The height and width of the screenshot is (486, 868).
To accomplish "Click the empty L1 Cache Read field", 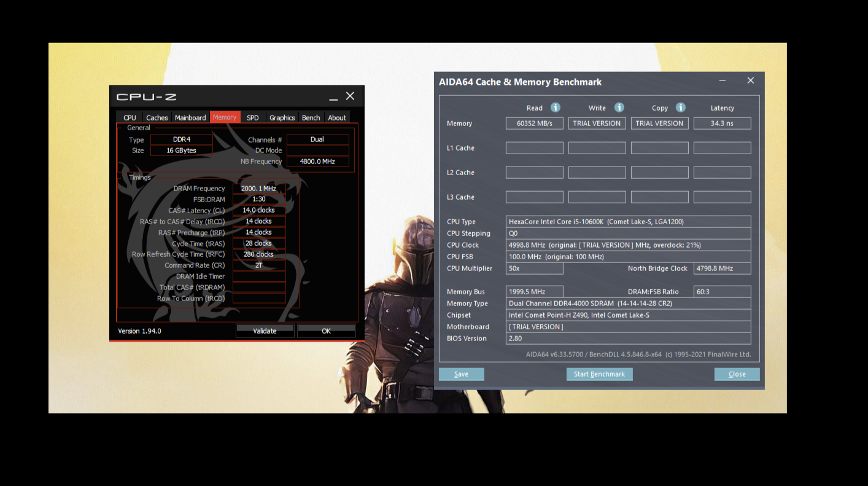I will click(535, 148).
